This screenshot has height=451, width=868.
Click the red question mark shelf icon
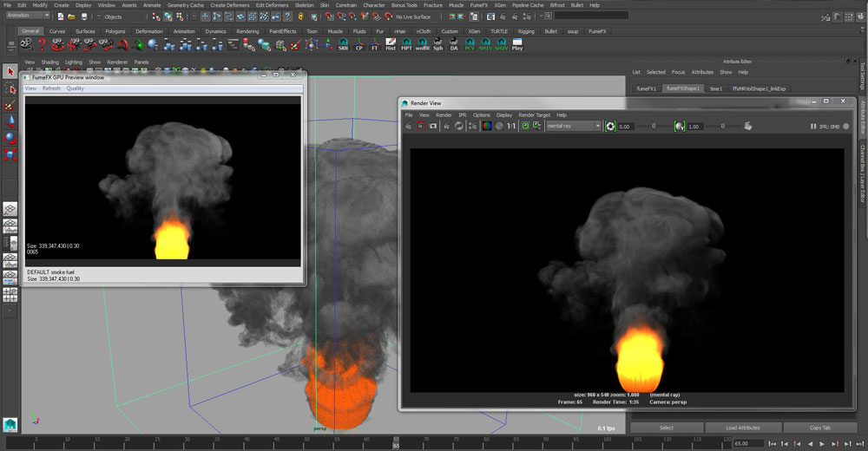coord(42,45)
